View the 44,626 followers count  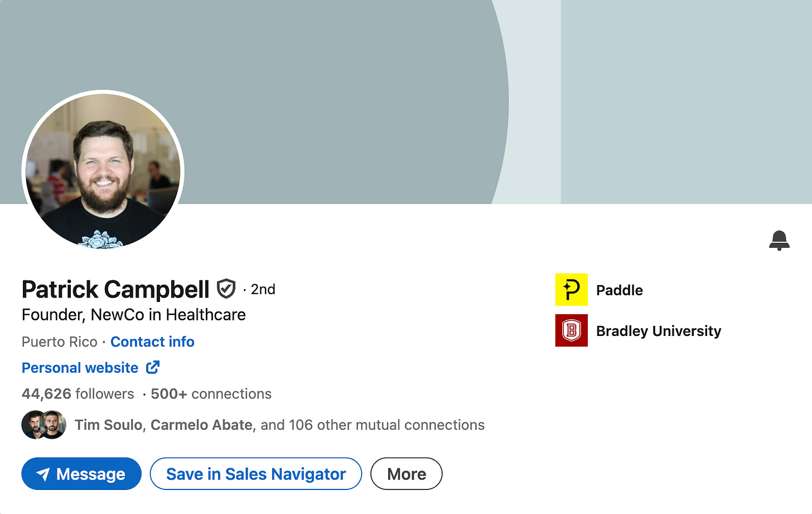point(78,393)
